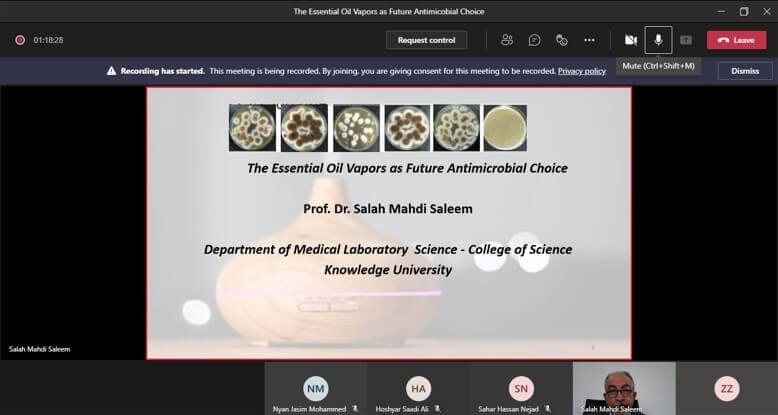The image size is (778, 415).
Task: Open the meeting chat conversation
Action: point(534,40)
